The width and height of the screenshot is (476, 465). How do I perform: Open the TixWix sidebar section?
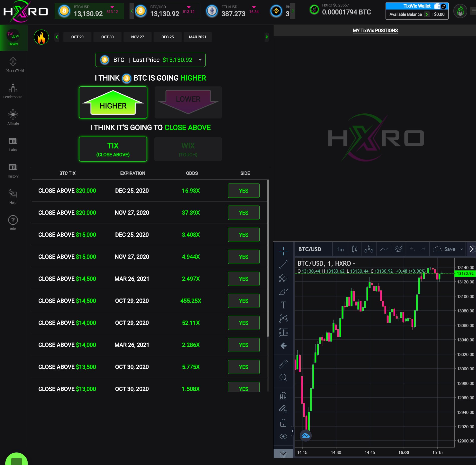13,38
